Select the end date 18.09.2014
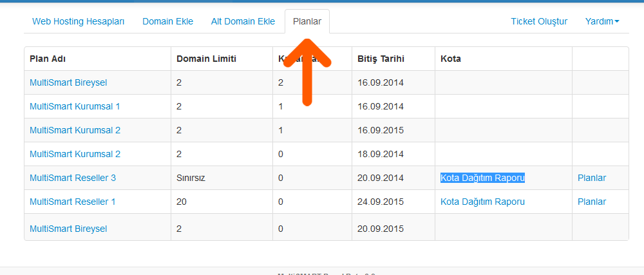The image size is (644, 275). click(381, 154)
